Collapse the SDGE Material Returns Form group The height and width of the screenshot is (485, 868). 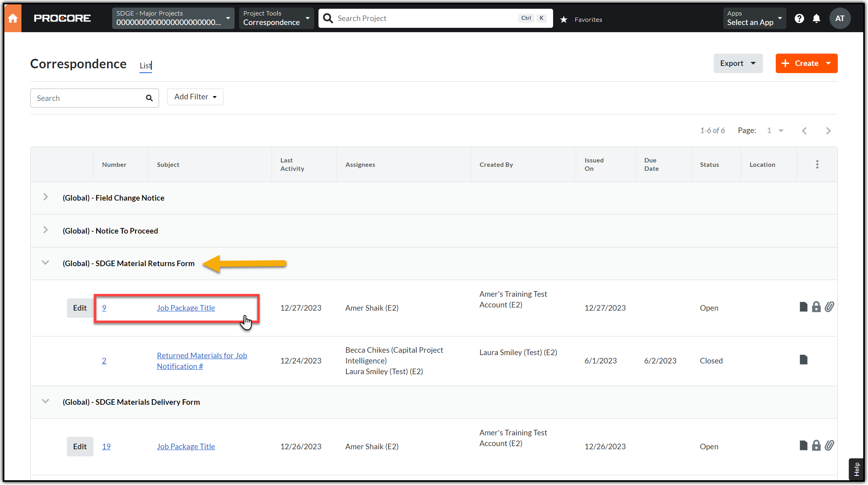45,263
